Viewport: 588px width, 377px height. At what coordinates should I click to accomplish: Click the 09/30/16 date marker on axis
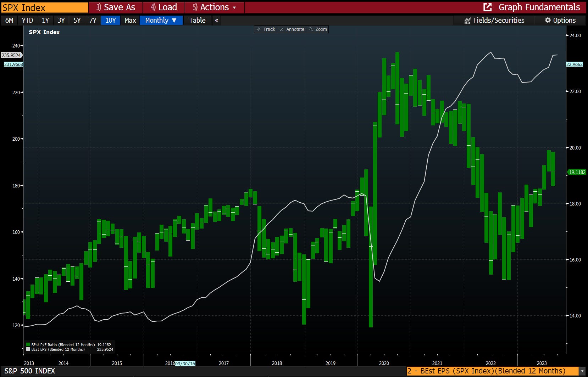tap(185, 364)
